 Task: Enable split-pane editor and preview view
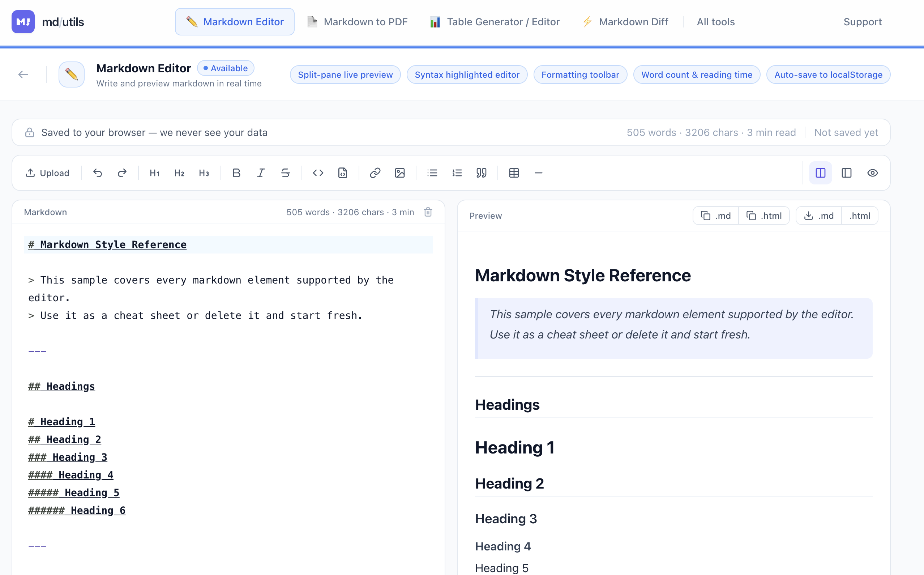tap(820, 173)
